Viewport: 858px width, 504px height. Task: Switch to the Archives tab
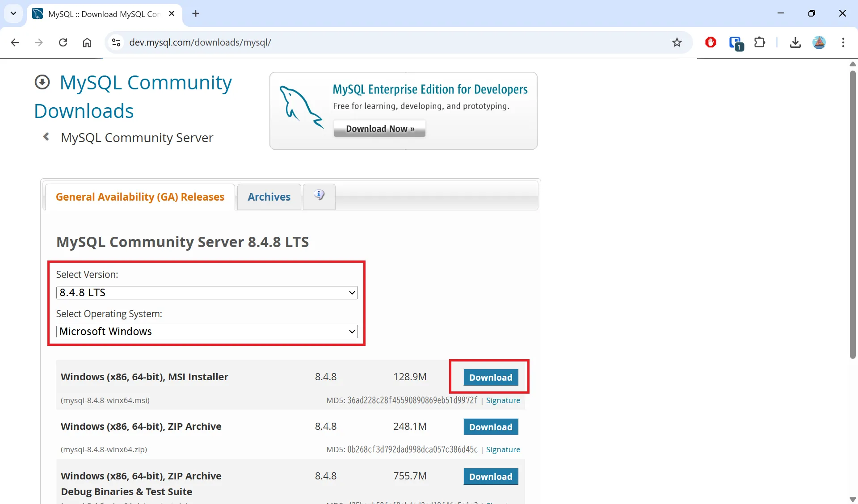pyautogui.click(x=269, y=197)
